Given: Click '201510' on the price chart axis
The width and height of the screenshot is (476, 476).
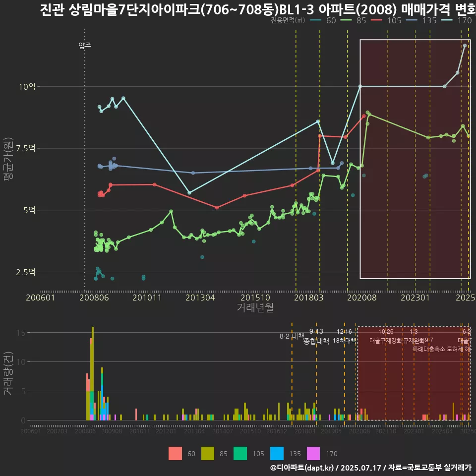Looking at the screenshot, I should click(255, 297).
